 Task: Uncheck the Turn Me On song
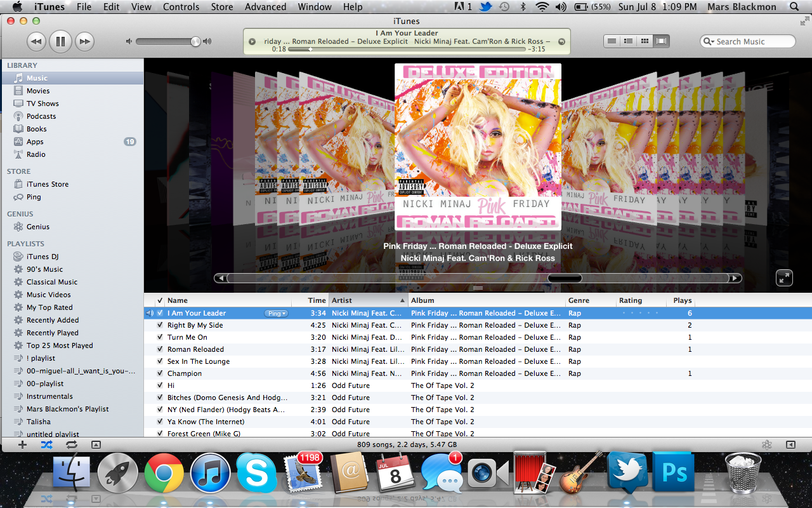point(160,337)
